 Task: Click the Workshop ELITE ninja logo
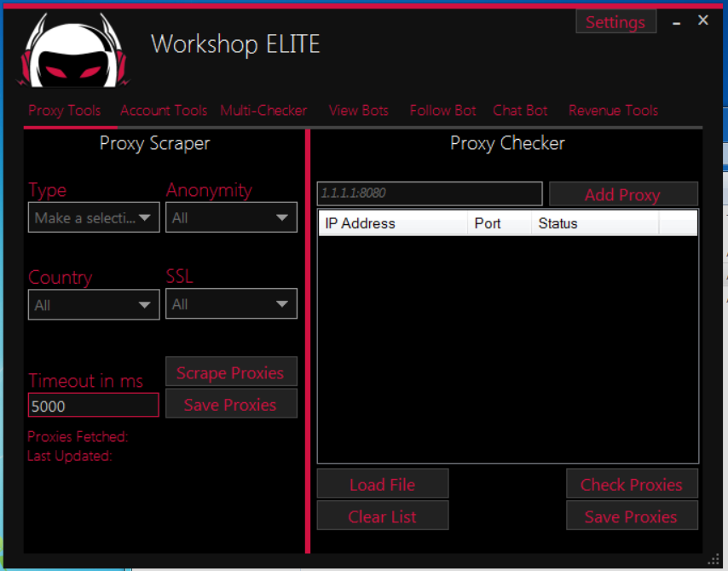point(72,52)
